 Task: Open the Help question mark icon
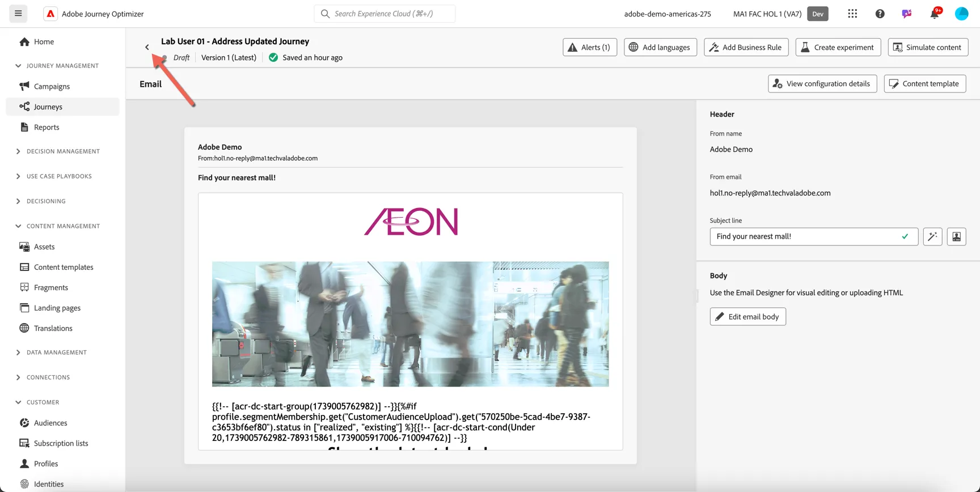pyautogui.click(x=880, y=14)
